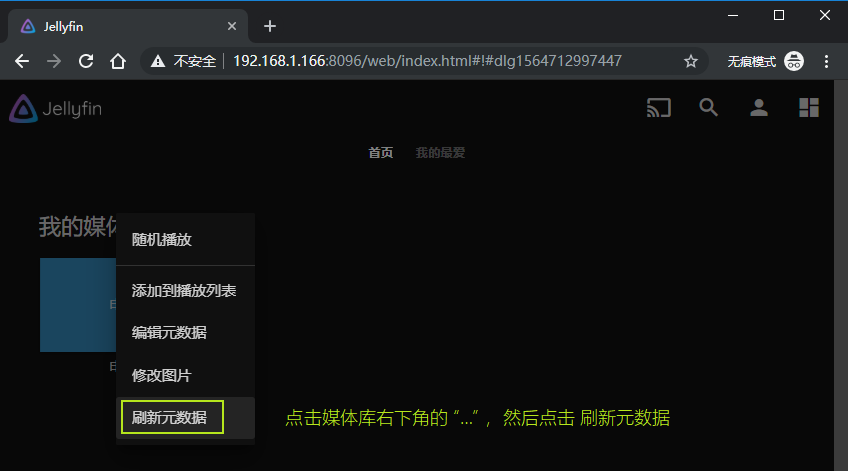Switch to 我的最爱 tab
Viewport: 848px width, 471px height.
click(x=440, y=153)
